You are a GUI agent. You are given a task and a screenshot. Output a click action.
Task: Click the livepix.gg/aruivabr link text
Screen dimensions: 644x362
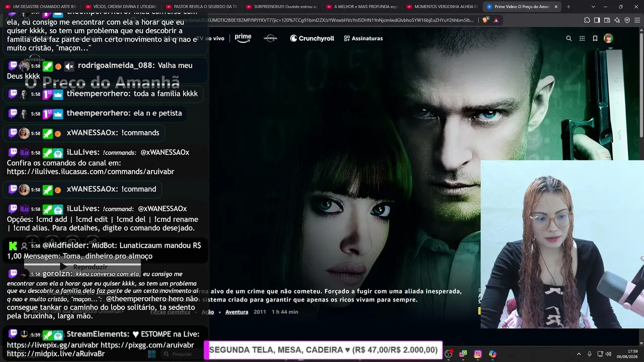coord(52,345)
